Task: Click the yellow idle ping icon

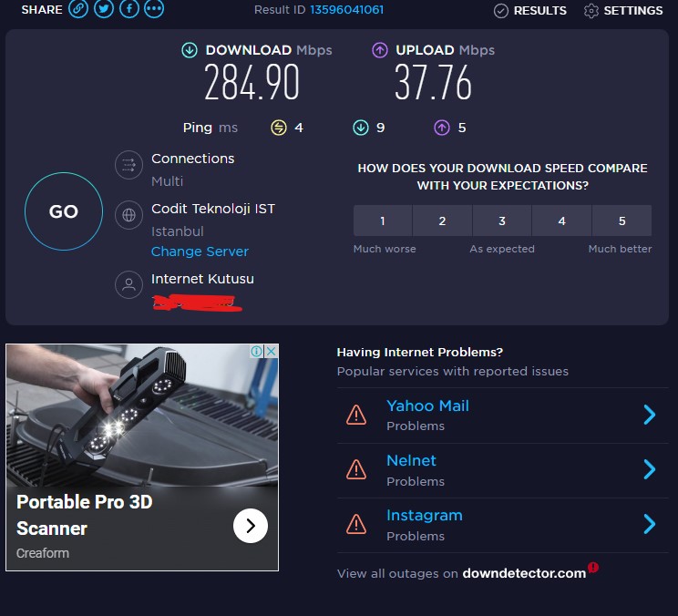Action: pos(279,128)
